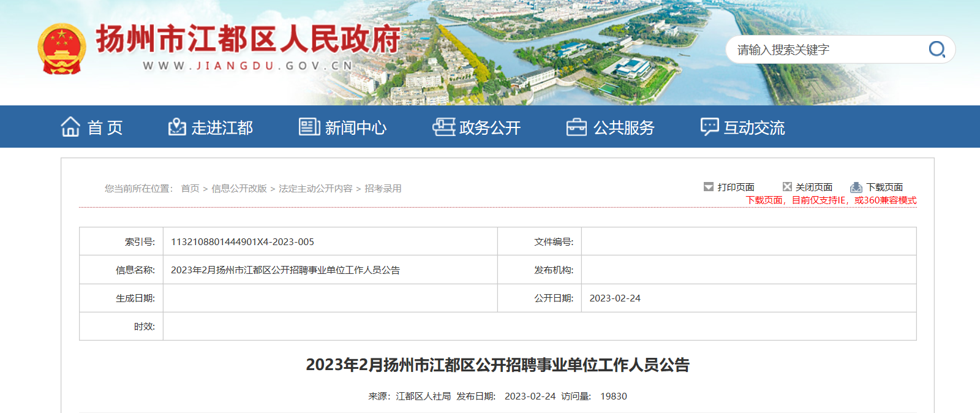Click the 打印页面 link
This screenshot has height=413, width=980.
click(736, 187)
